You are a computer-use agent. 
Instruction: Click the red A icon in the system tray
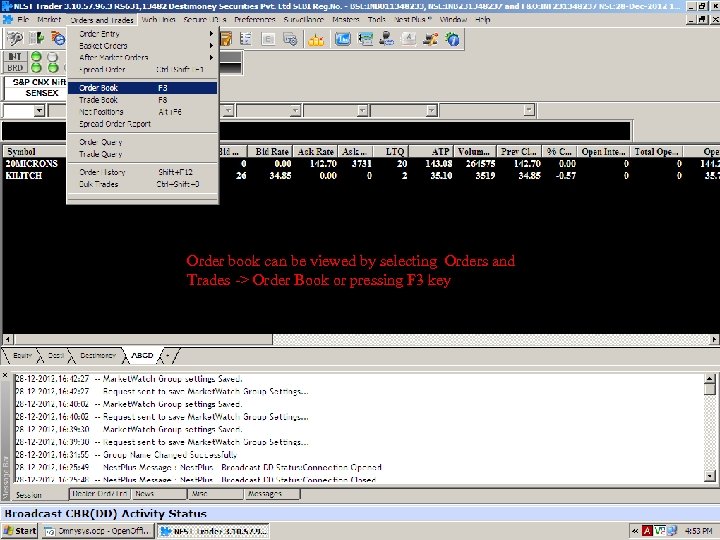point(647,531)
